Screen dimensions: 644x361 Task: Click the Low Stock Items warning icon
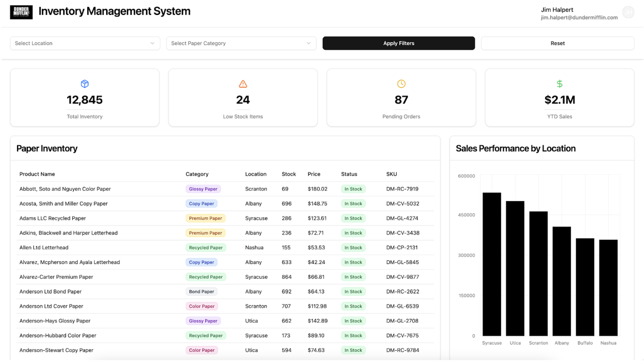(243, 84)
